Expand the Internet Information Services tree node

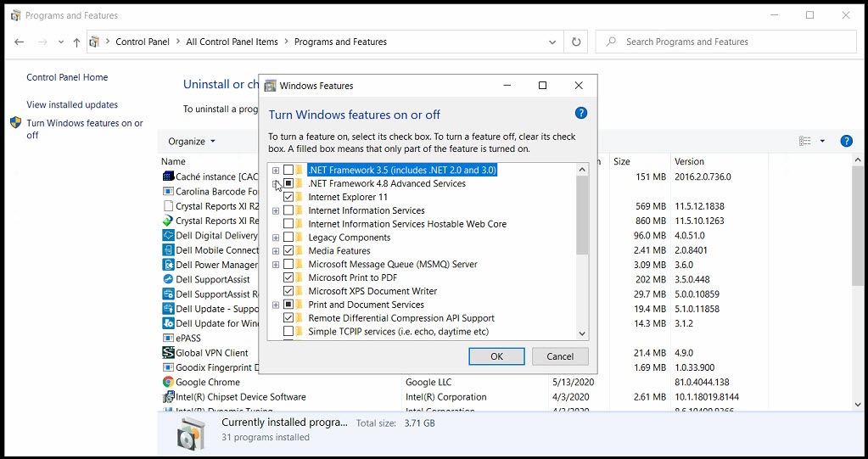click(276, 210)
